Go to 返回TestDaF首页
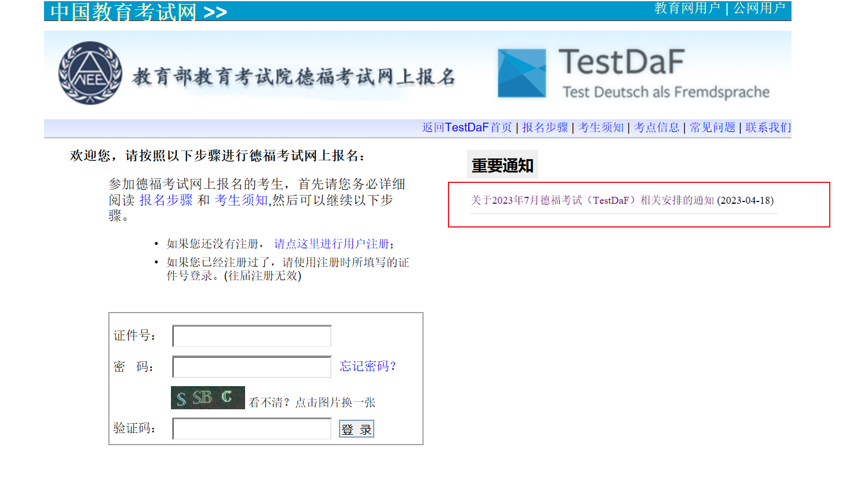Image resolution: width=868 pixels, height=477 pixels. (467, 127)
